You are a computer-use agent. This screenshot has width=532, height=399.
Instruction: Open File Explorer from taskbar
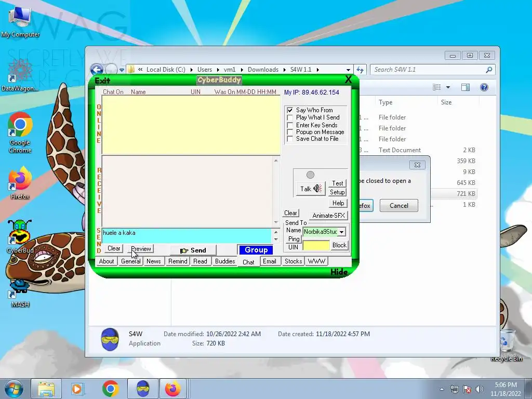(x=46, y=389)
